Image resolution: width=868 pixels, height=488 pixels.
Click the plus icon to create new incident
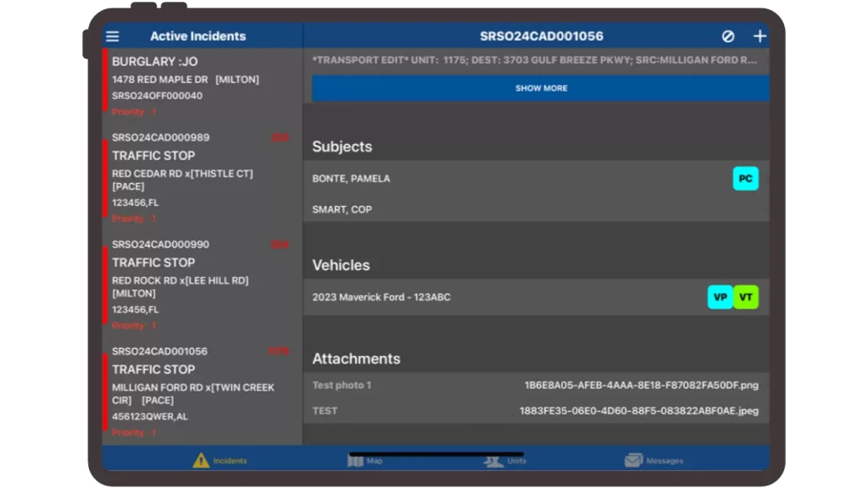(x=759, y=36)
